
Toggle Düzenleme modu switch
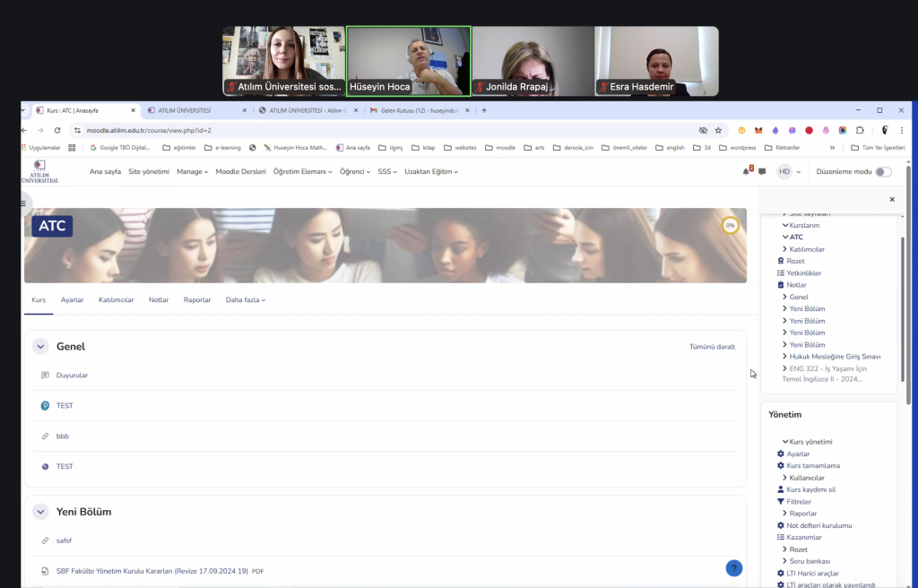coord(883,171)
